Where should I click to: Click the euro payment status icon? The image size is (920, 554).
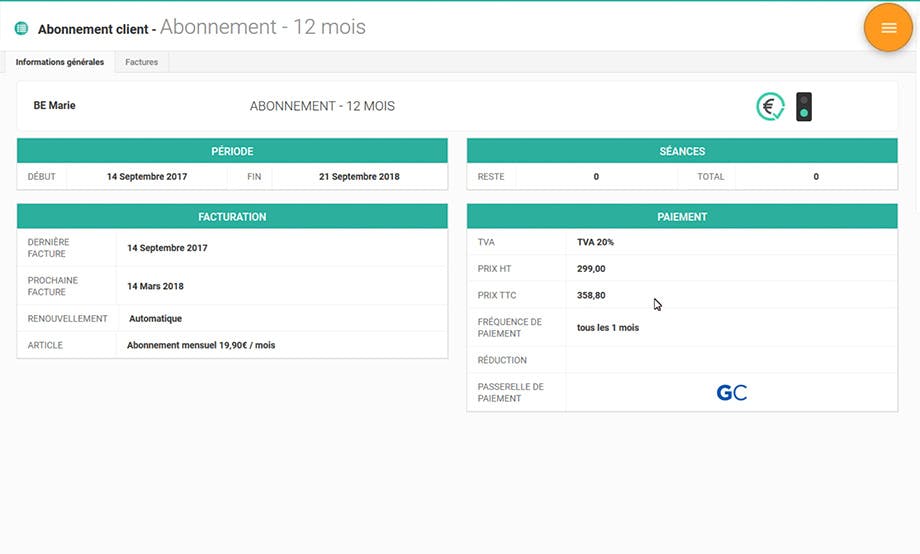click(x=770, y=107)
